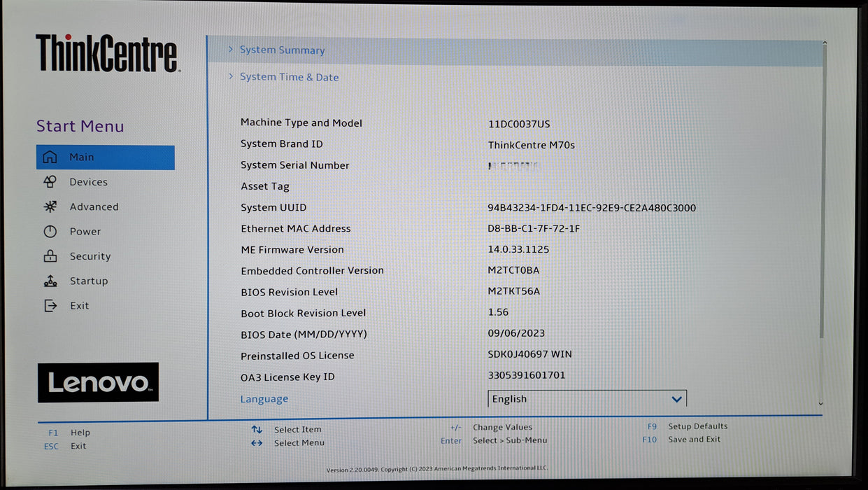Image resolution: width=868 pixels, height=490 pixels.
Task: Click the American Megatrends version text
Action: tap(437, 469)
